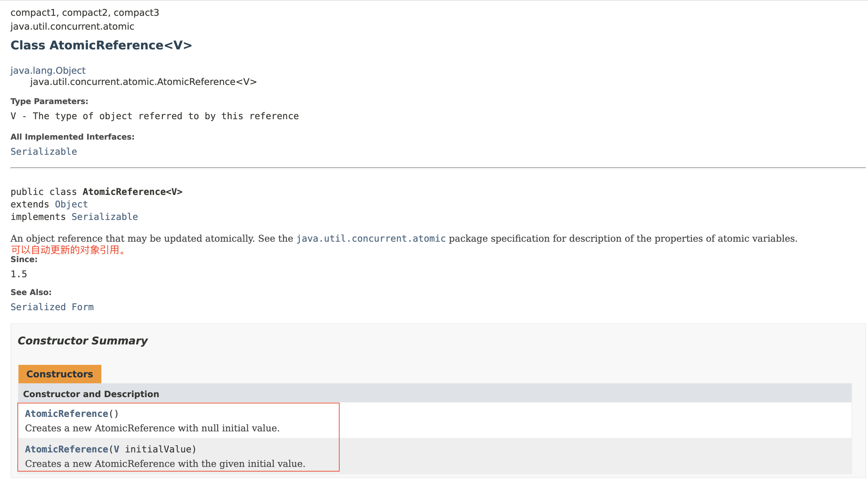
Task: Click Serializable link after implements
Action: [x=105, y=217]
